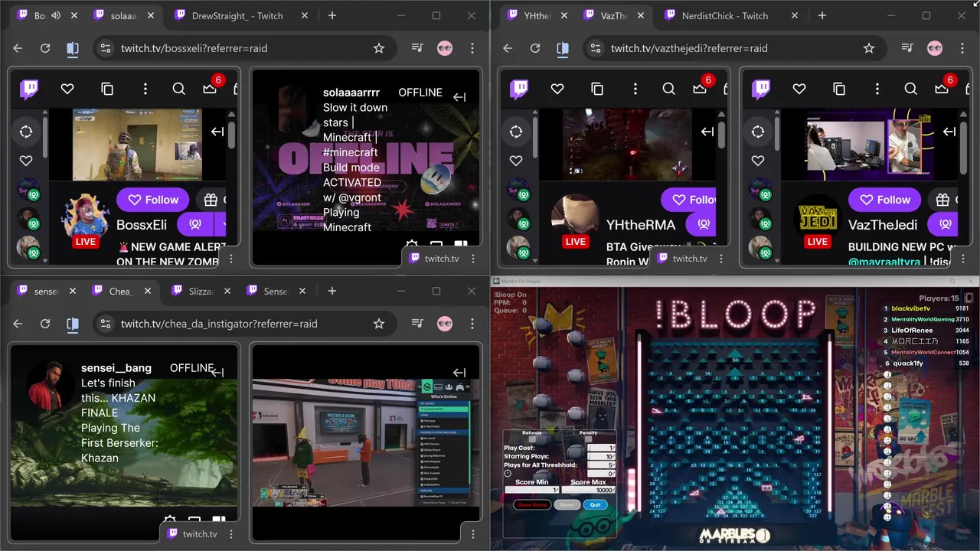Switch to the YHthe tab
Screen dimensions: 980x551
[x=536, y=15]
